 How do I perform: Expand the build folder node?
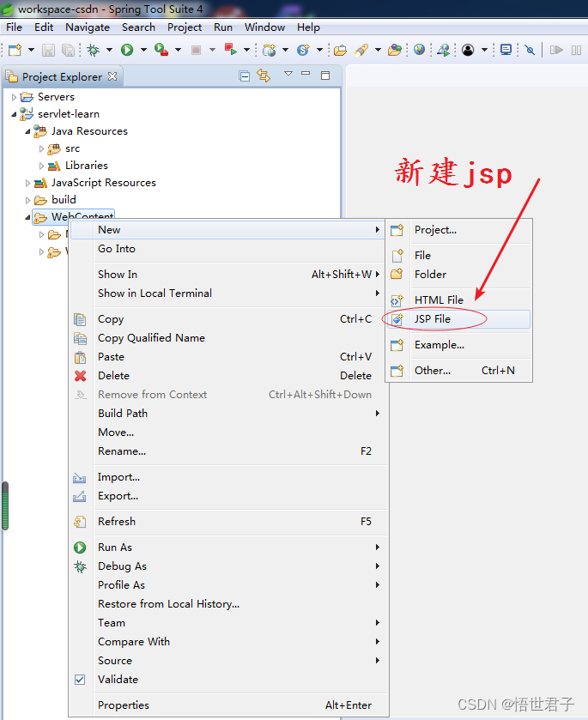(x=27, y=200)
